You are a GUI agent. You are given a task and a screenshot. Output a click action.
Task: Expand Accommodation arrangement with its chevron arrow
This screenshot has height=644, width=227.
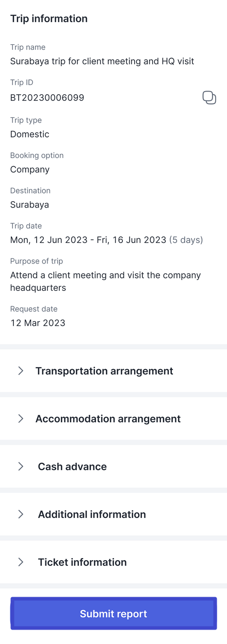coord(21,419)
